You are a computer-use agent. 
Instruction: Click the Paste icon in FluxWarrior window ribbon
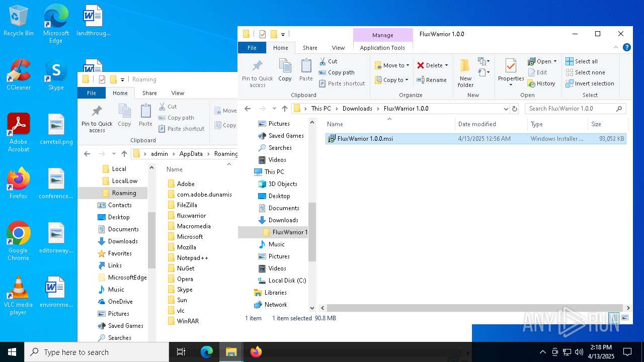click(306, 70)
